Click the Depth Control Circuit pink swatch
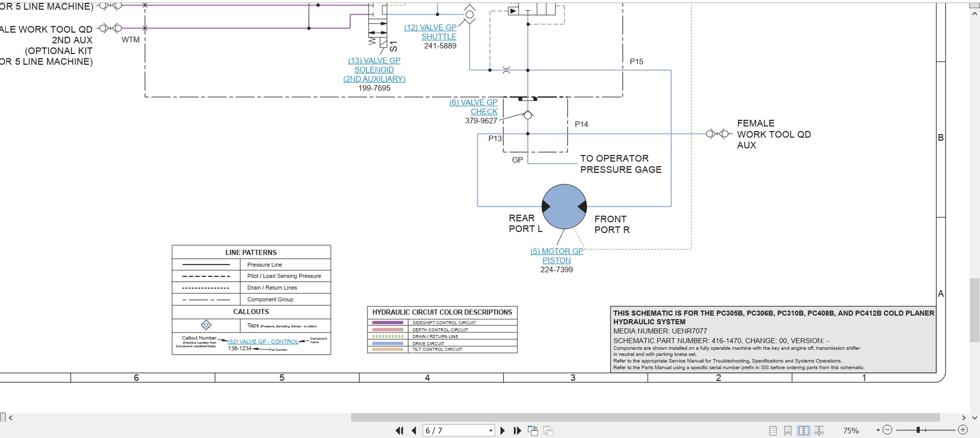 [388, 329]
